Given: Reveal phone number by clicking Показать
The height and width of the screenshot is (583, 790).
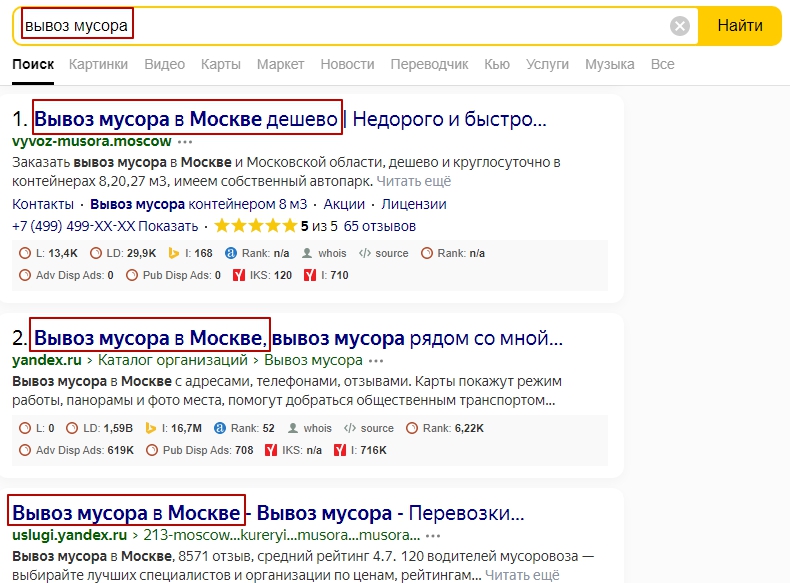Looking at the screenshot, I should (168, 226).
